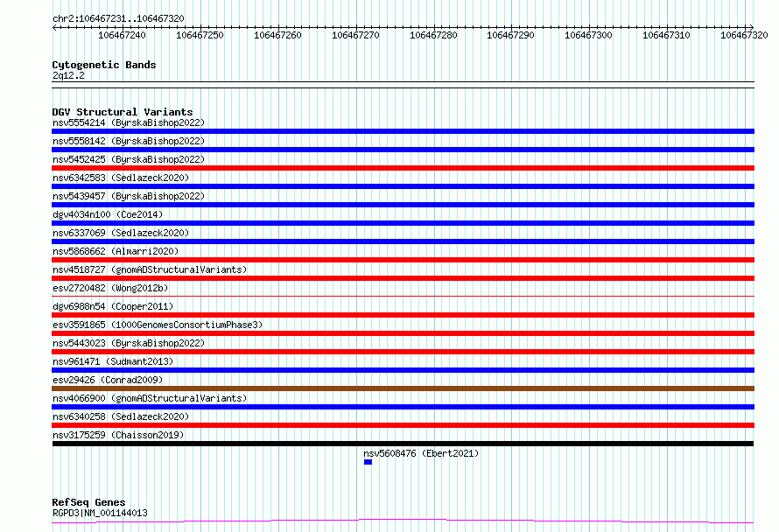
Task: Click nsv5443023 (ByrskaBishop2022) label
Action: [x=129, y=343]
